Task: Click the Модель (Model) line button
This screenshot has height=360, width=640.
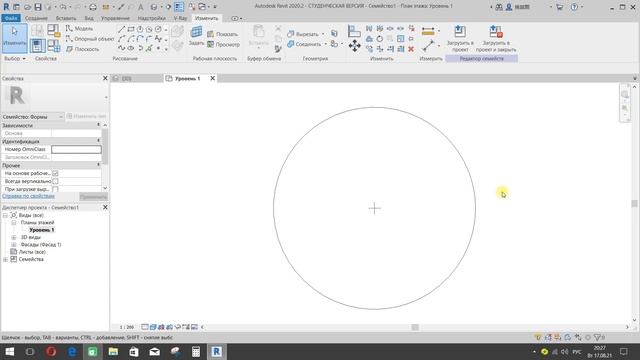Action: point(80,28)
